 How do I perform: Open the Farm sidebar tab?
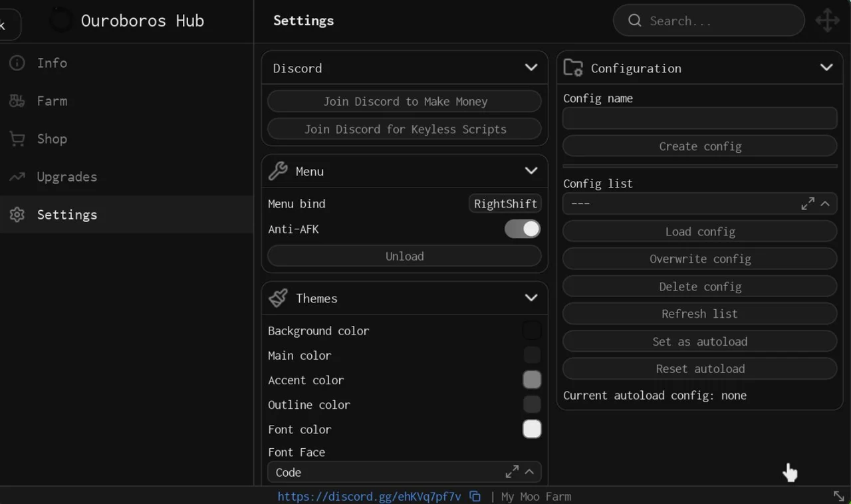coord(126,100)
